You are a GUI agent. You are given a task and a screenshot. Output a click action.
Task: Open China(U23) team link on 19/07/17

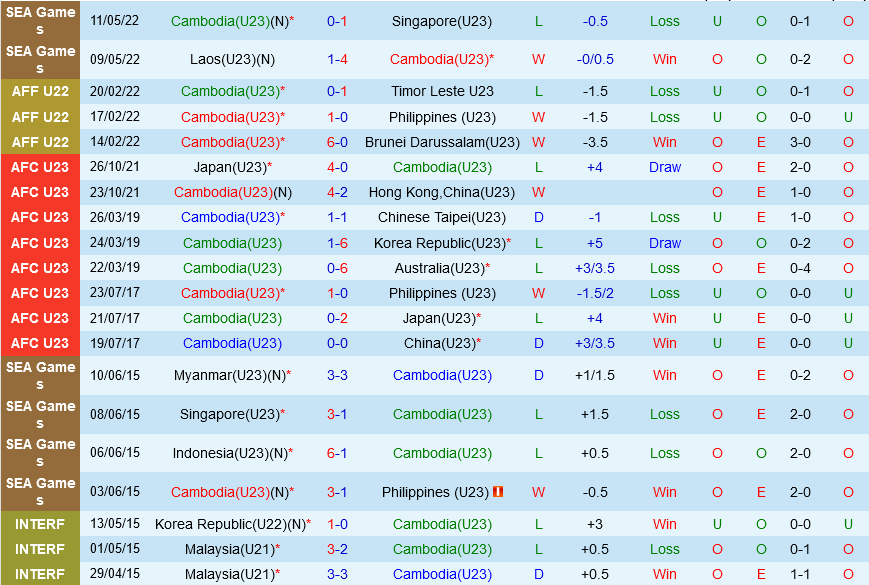pyautogui.click(x=439, y=343)
